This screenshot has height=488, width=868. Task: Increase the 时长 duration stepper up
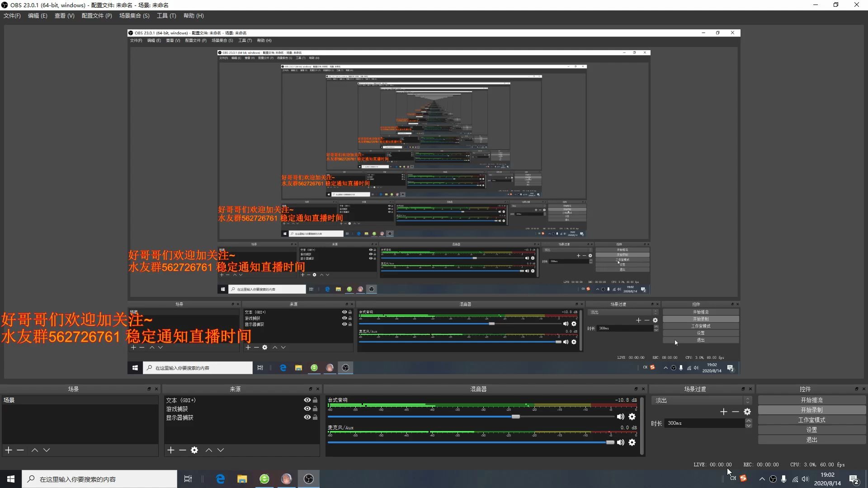coord(749,421)
